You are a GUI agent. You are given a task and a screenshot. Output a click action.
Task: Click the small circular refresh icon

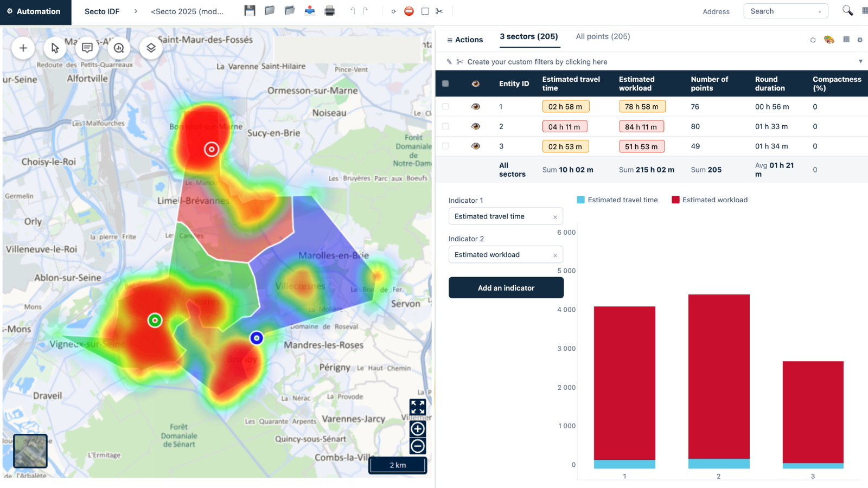coord(393,11)
